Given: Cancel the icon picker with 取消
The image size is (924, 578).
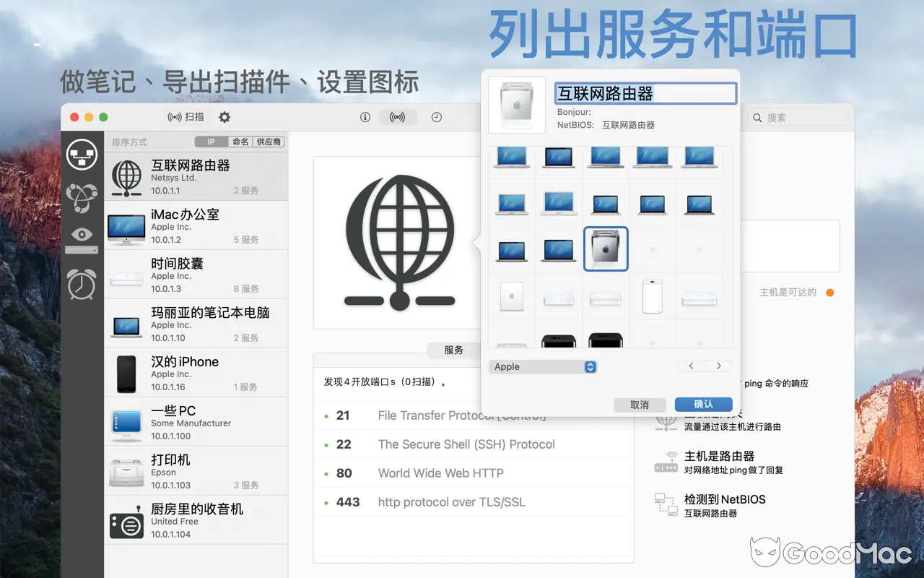Looking at the screenshot, I should coord(640,405).
